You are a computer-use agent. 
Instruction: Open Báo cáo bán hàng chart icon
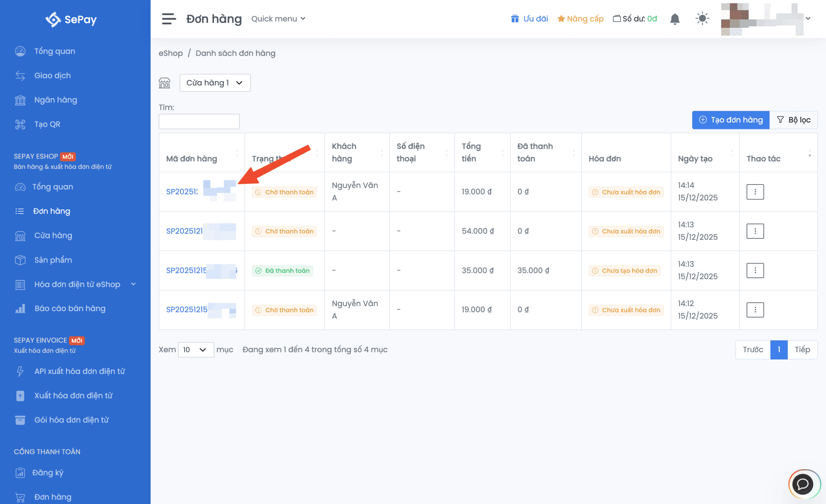click(x=20, y=309)
